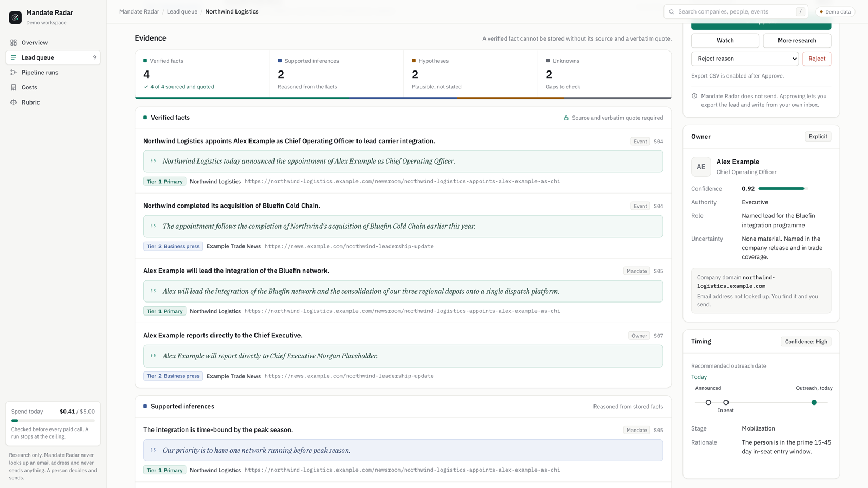Click the quote icon in the peak season quote

(x=154, y=450)
